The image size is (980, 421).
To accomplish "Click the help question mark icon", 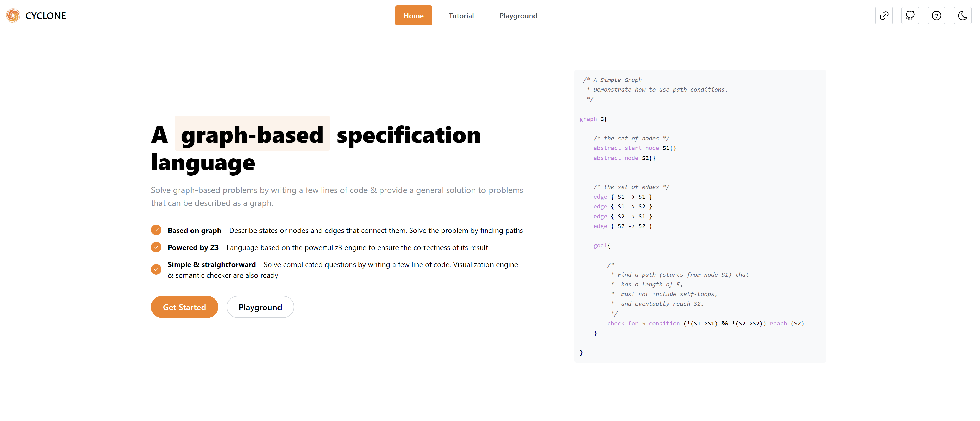I will 937,16.
